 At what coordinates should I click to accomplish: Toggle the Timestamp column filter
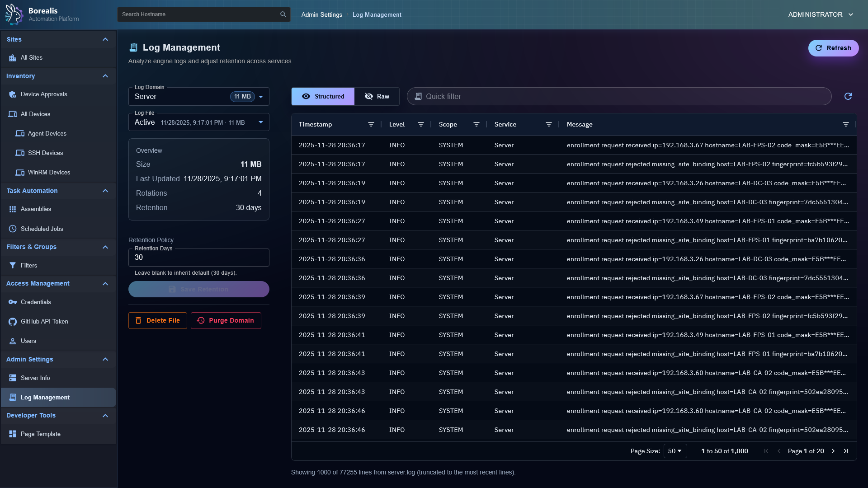371,124
